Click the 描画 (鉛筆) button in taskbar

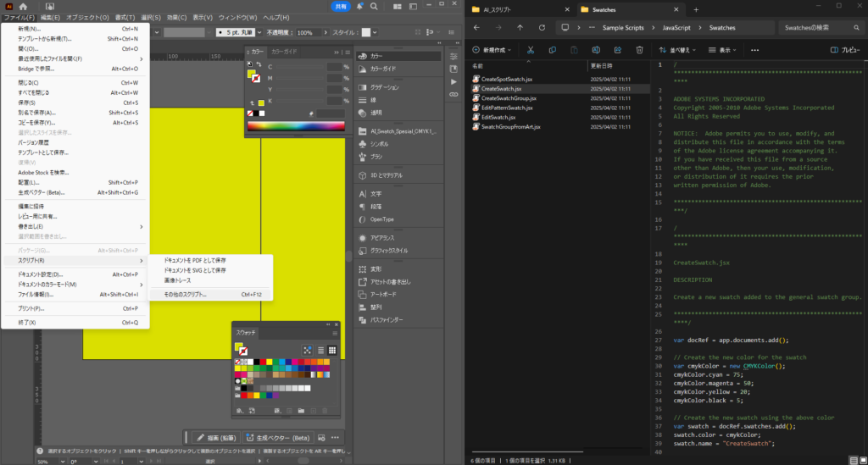216,438
